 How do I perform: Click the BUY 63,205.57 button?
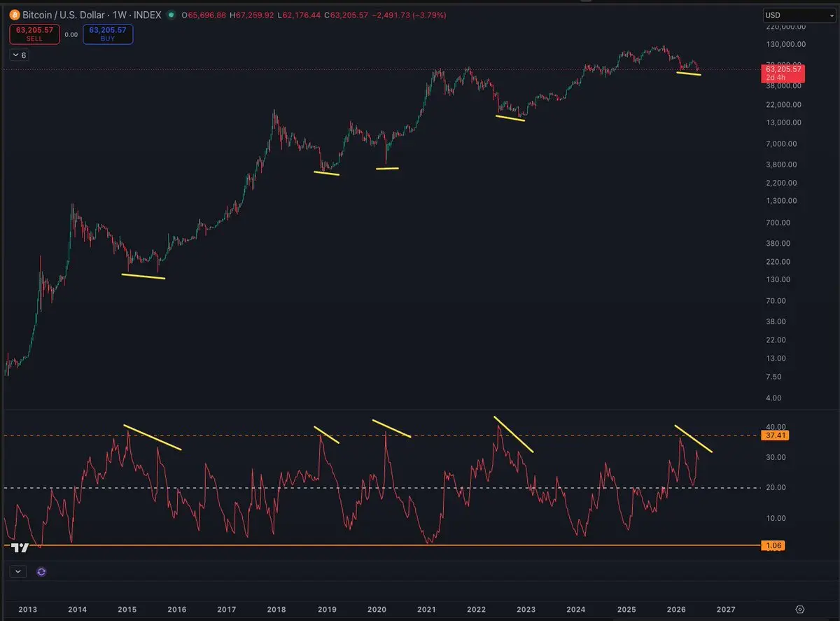108,34
